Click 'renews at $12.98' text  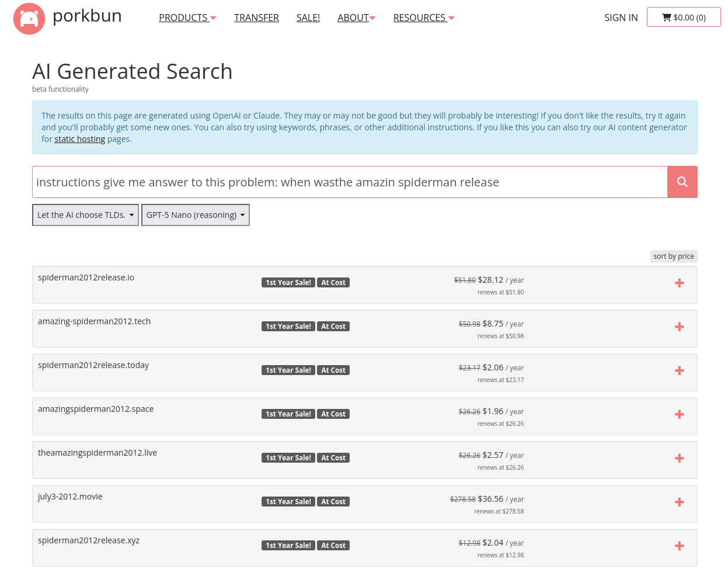501,555
